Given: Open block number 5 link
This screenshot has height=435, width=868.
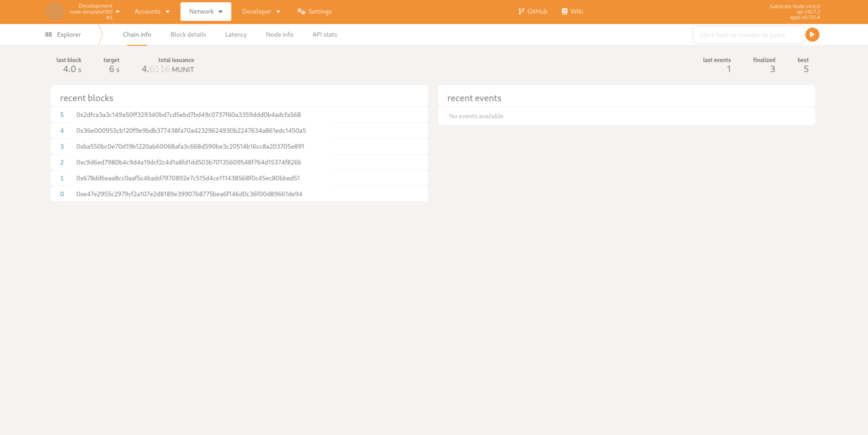Looking at the screenshot, I should coord(62,115).
